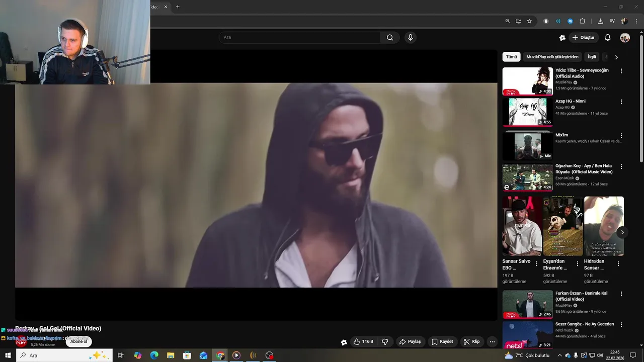Click in the YouTube Ara search field
This screenshot has height=362, width=644.
pos(300,37)
